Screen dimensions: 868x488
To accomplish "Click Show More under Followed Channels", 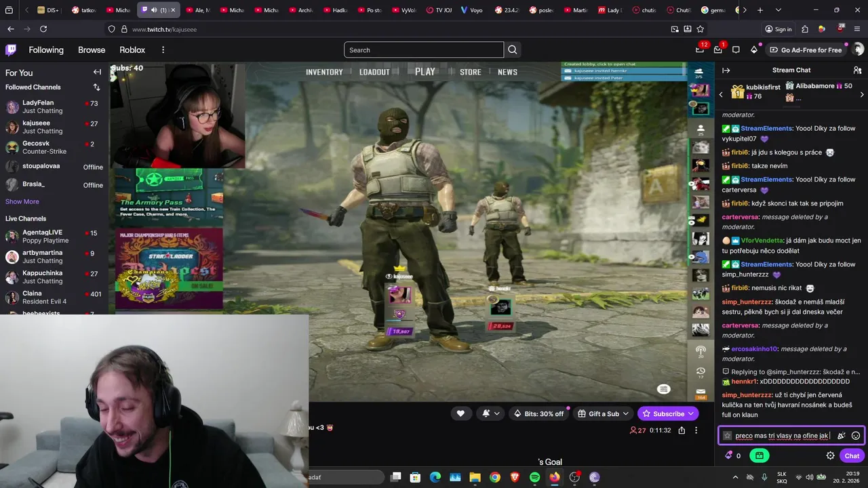I will (22, 201).
